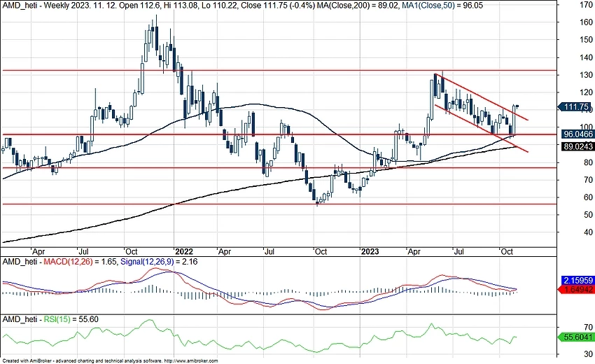Click the 40 price axis label
This screenshot has height=364, width=595.
[x=588, y=232]
